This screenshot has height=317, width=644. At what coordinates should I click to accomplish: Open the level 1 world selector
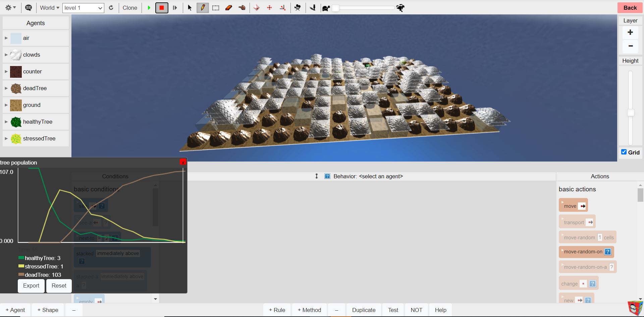tap(83, 8)
